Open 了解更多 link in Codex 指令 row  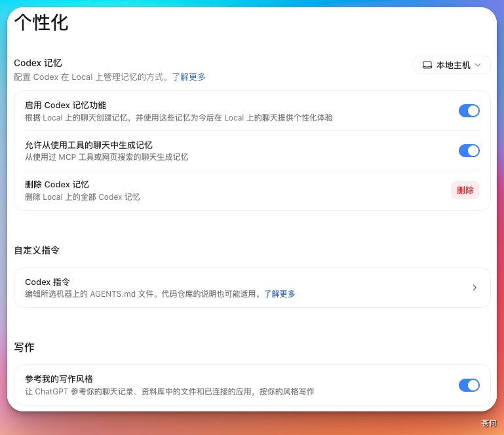click(x=280, y=294)
